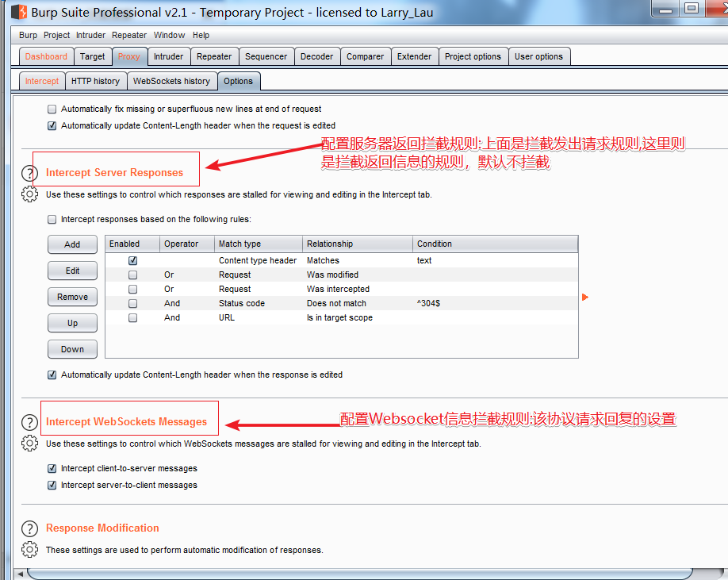Move rule Down
Screen dimensions: 728x580
point(72,349)
